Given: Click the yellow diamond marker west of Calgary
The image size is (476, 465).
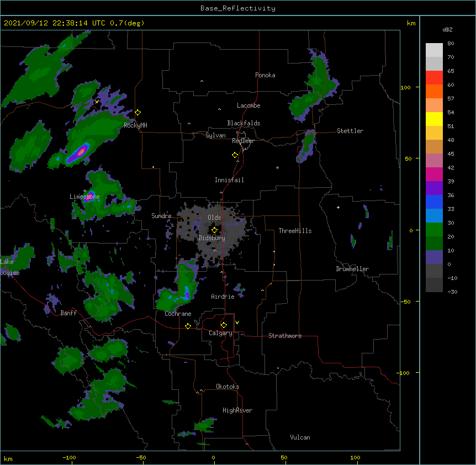Looking at the screenshot, I should (x=188, y=326).
